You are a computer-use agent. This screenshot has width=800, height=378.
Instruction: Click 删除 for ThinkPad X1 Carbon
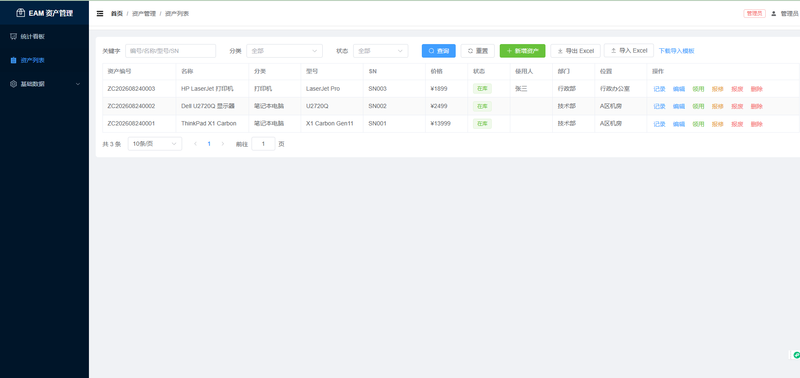click(x=756, y=124)
